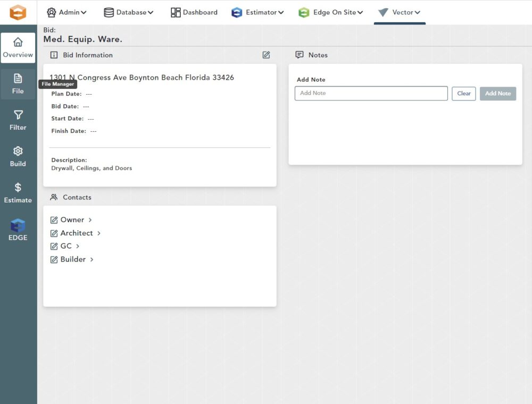Select the Filter funnel icon in sidebar
The height and width of the screenshot is (404, 532).
pos(18,115)
